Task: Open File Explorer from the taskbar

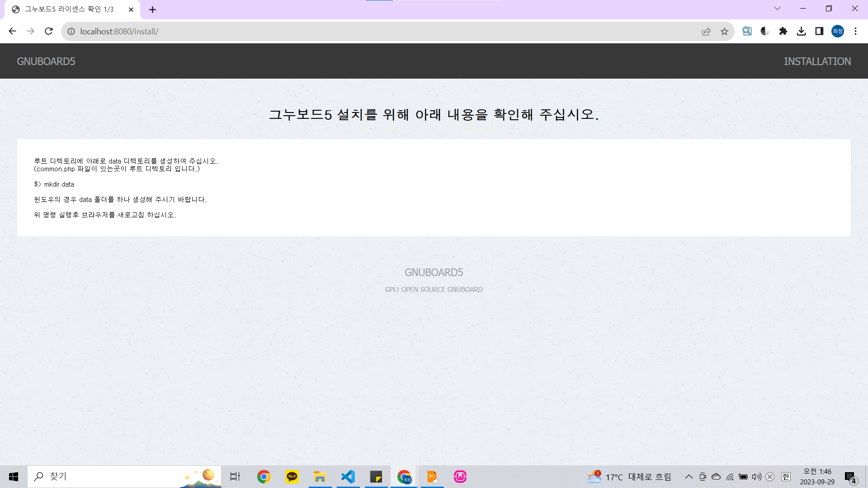Action: [320, 477]
